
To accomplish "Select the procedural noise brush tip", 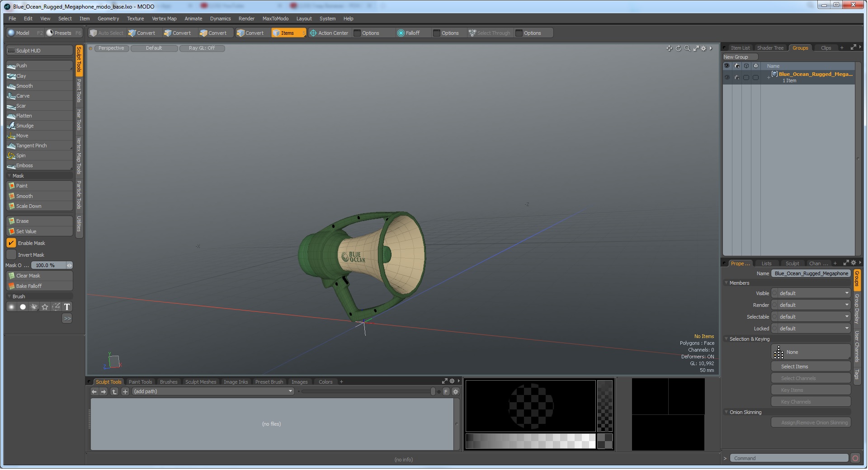I will pos(34,307).
